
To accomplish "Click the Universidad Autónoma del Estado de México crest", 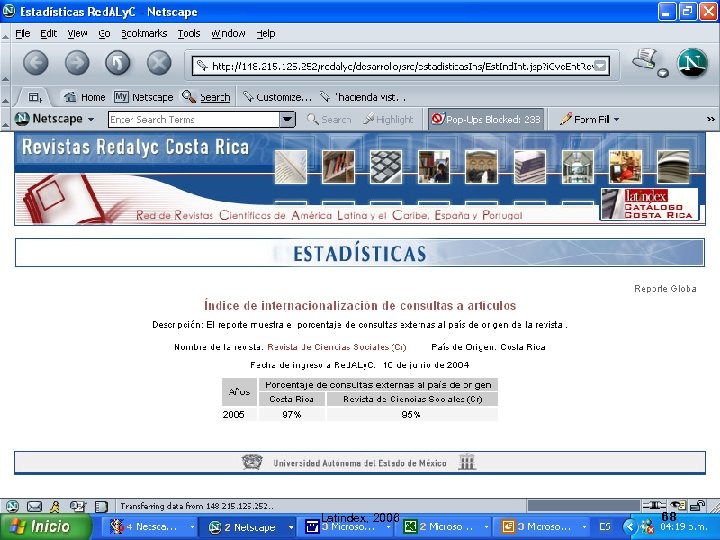I will point(252,462).
